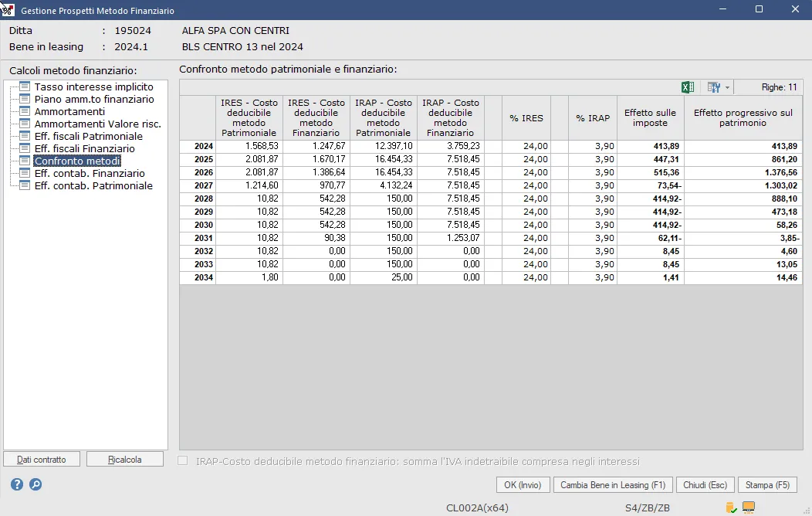
Task: Select row header for year 2032
Action: 198,251
